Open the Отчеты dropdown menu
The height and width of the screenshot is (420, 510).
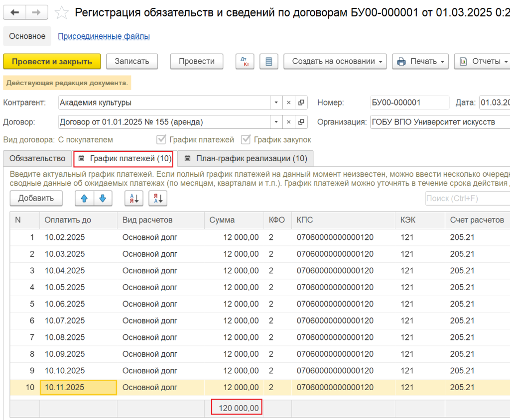click(483, 61)
